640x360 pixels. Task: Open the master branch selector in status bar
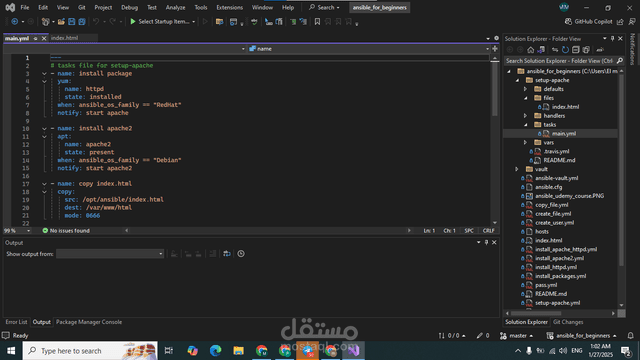pos(517,336)
